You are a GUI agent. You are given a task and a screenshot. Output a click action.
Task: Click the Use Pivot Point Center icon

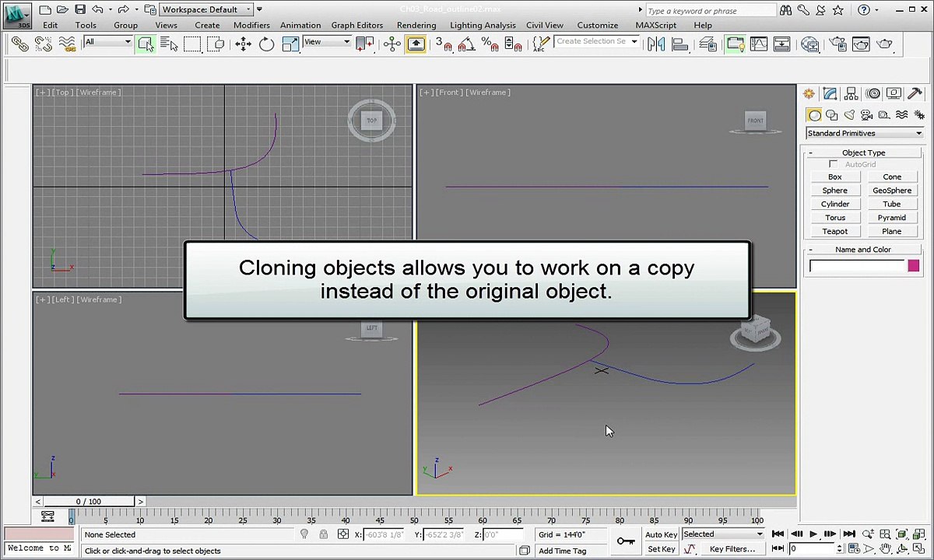[x=364, y=44]
